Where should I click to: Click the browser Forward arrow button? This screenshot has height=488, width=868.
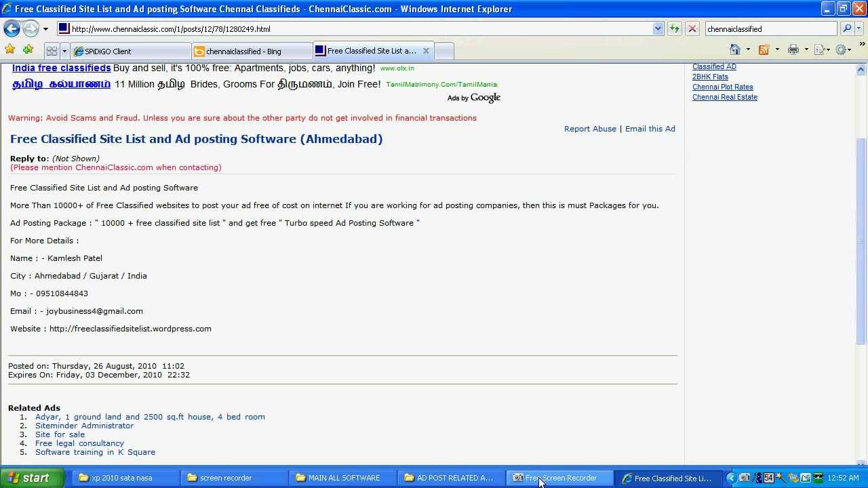(31, 28)
